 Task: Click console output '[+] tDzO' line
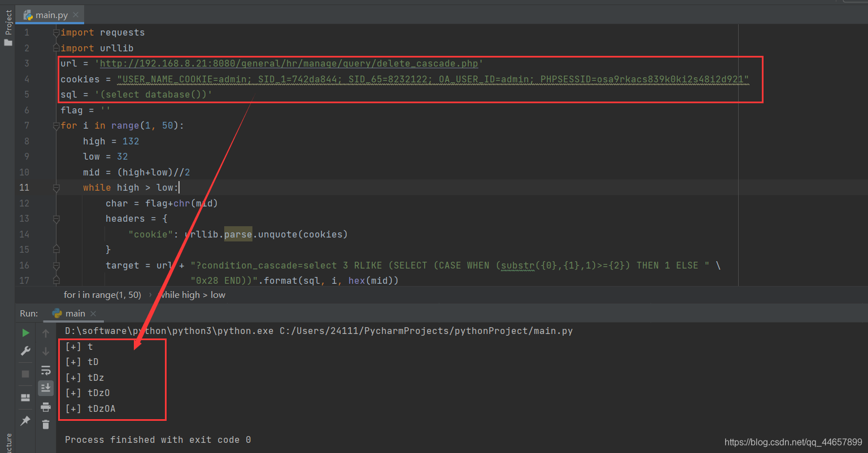(x=88, y=393)
